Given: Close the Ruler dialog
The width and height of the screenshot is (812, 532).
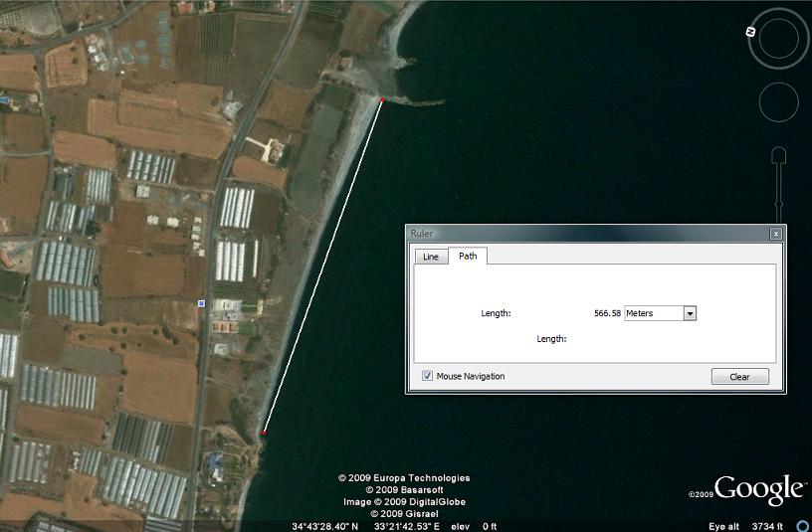Looking at the screenshot, I should coord(776,234).
